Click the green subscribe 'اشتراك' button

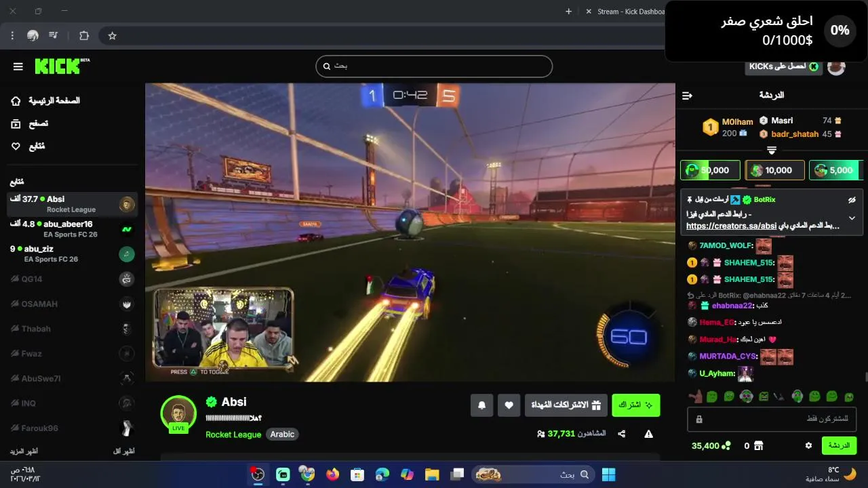pyautogui.click(x=635, y=405)
